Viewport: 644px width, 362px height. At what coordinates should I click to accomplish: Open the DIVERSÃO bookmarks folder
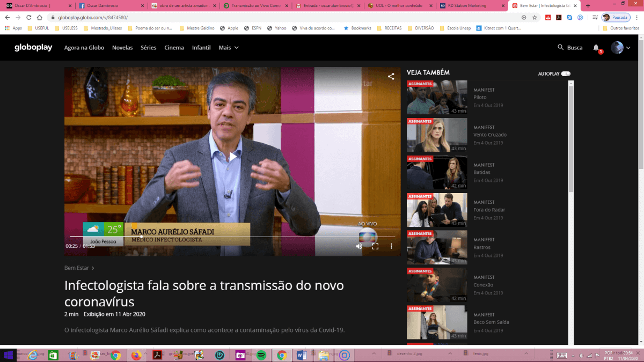[421, 28]
